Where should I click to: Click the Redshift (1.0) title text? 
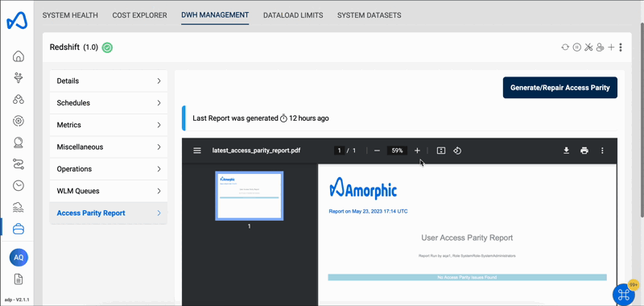[74, 48]
